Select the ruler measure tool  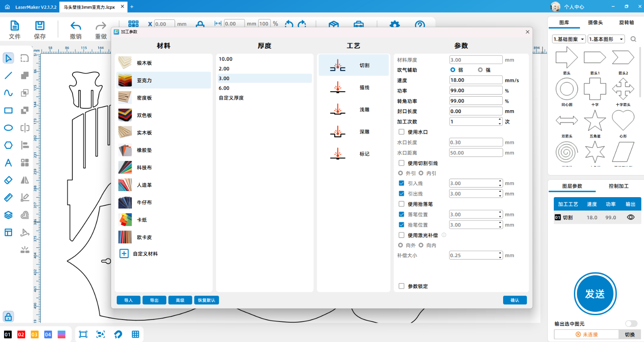tap(8, 198)
